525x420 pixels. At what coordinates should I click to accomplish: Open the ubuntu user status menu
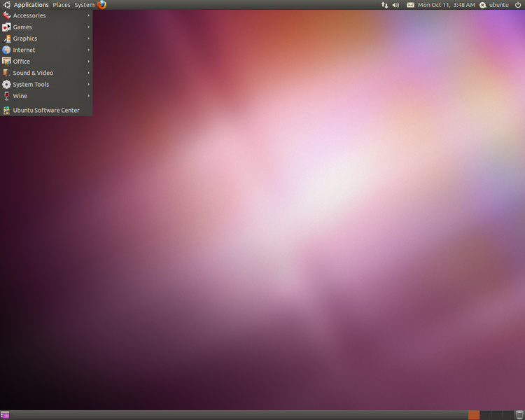494,5
